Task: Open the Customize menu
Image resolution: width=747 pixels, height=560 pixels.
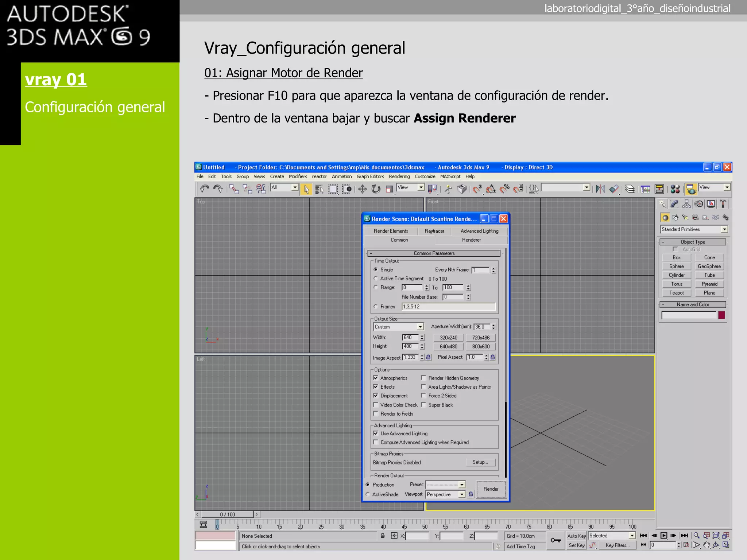Action: 425,176
